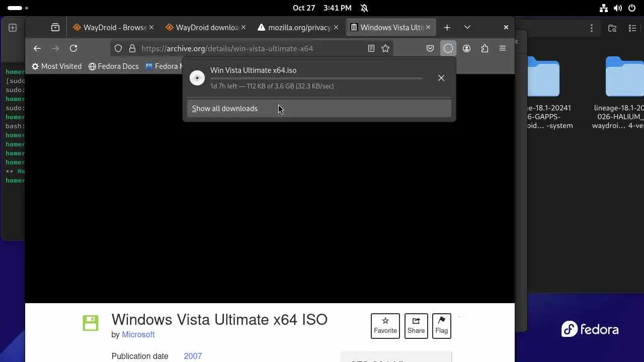Viewport: 644px width, 362px height.
Task: Open the Firefox account icon
Action: coord(466,48)
